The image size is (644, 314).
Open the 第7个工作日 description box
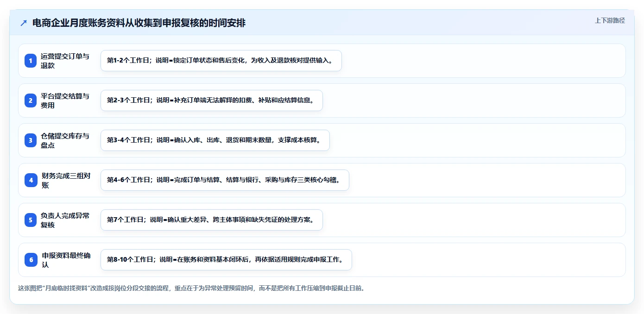(x=212, y=220)
